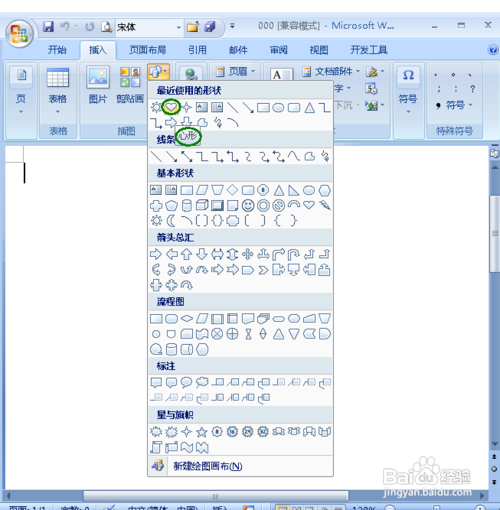Insert the flowchart summing junction shape
The height and width of the screenshot is (510, 500).
pos(217,334)
